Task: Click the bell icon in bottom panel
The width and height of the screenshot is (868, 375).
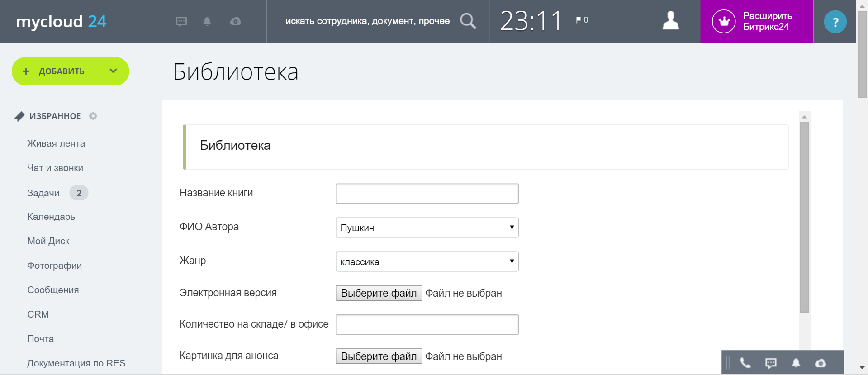Action: tap(796, 363)
